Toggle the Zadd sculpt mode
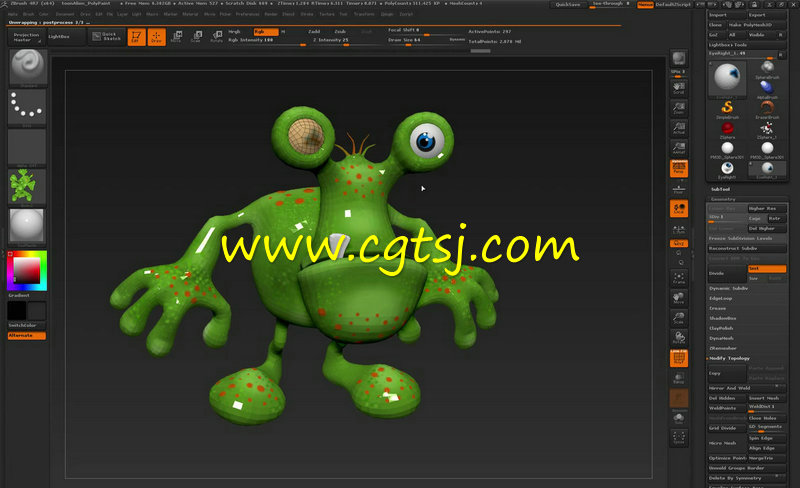Viewport: 800px width, 488px height. coord(314,32)
